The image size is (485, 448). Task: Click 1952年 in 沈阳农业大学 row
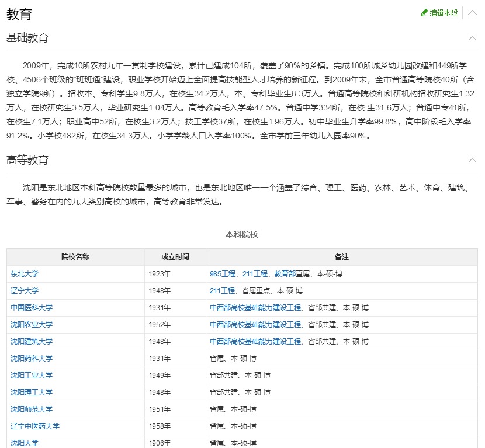(160, 325)
